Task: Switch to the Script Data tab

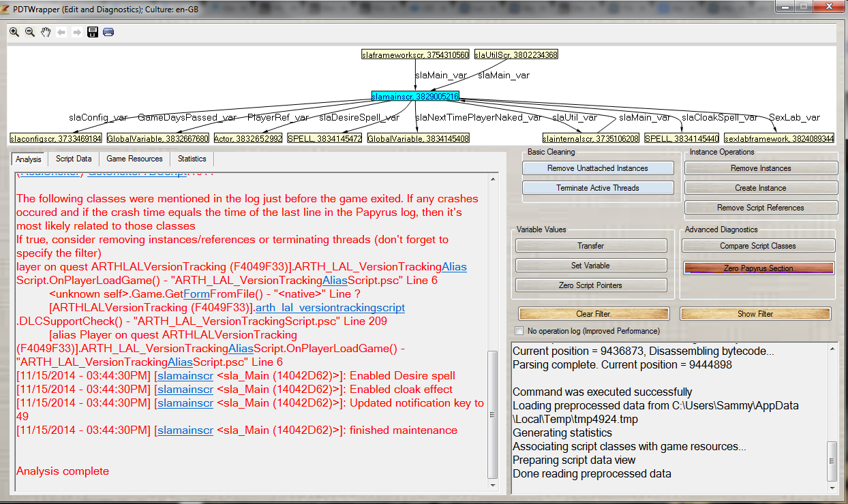Action: (74, 159)
